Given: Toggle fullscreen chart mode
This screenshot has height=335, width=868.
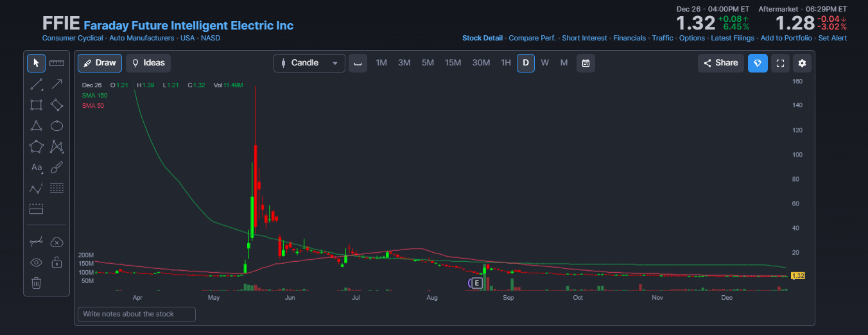Looking at the screenshot, I should point(780,63).
